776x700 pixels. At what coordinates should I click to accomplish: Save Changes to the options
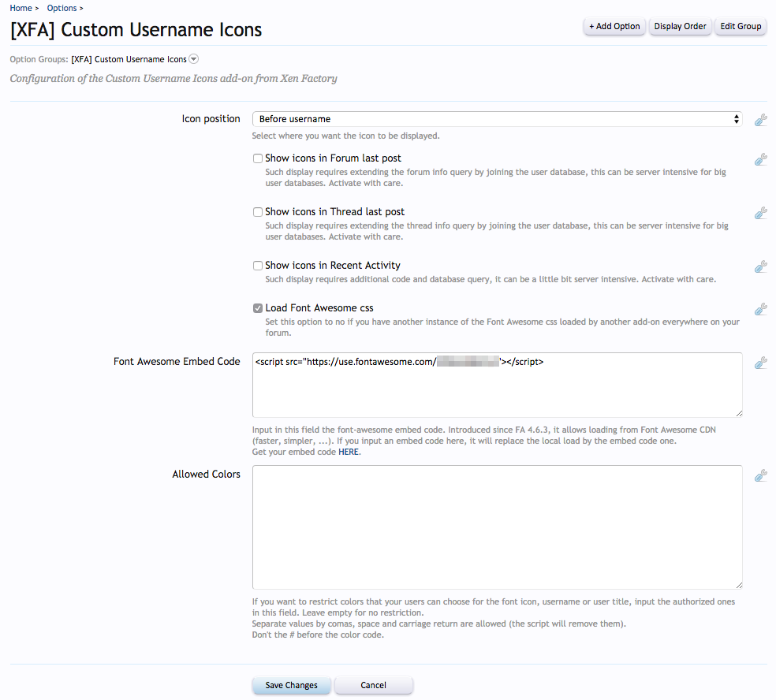point(291,685)
